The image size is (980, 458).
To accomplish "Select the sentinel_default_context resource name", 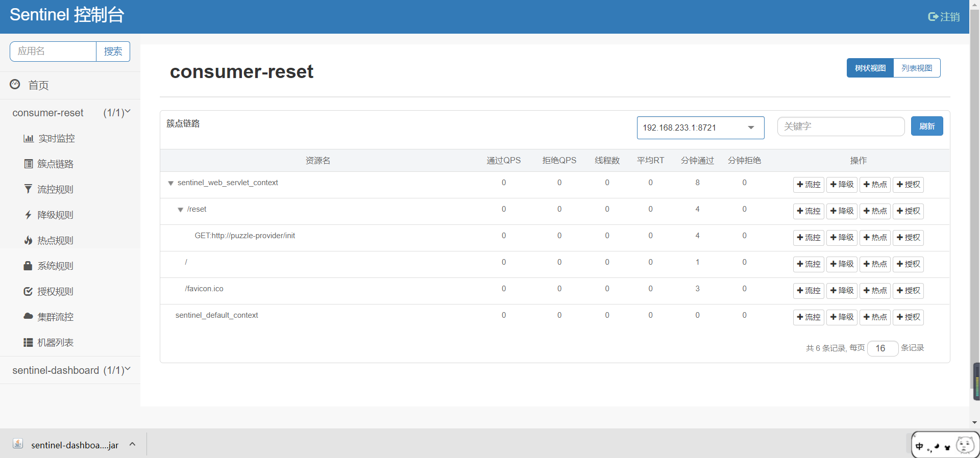I will (x=216, y=315).
